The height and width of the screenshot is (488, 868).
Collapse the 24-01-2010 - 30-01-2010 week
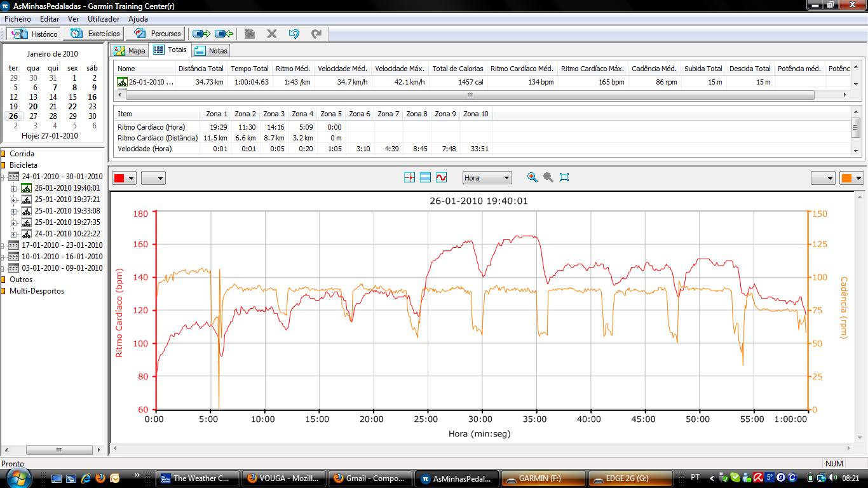pos(3,177)
